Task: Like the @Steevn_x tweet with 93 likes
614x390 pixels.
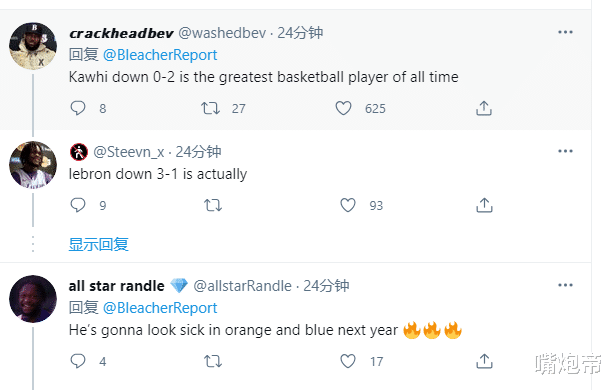Action: [x=348, y=205]
